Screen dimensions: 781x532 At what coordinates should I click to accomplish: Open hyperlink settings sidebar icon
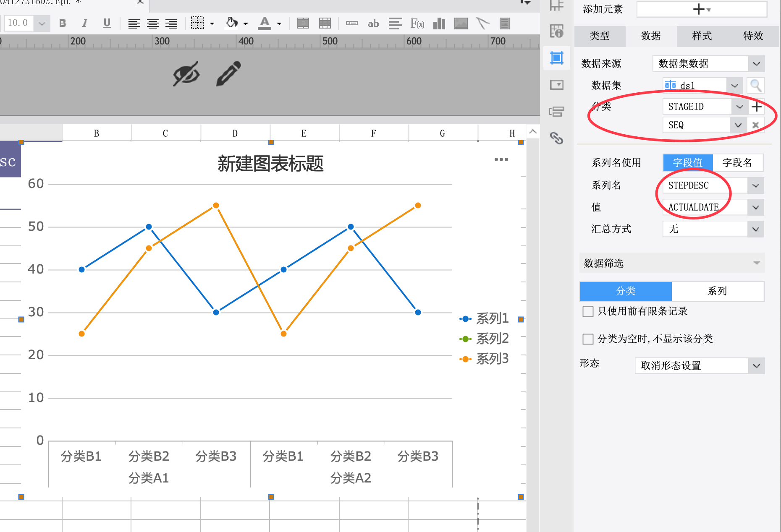tap(557, 138)
